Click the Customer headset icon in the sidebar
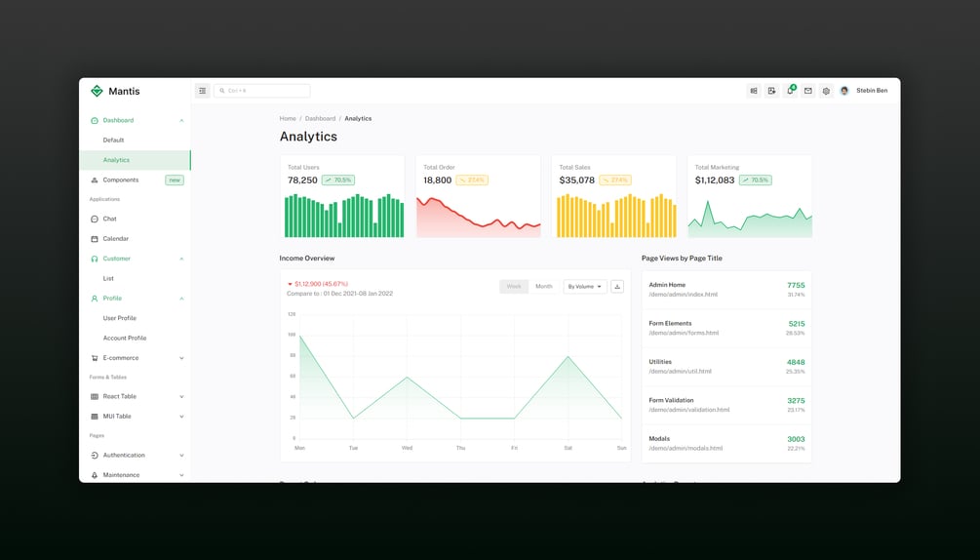Screen dimensions: 980x560 coord(95,259)
